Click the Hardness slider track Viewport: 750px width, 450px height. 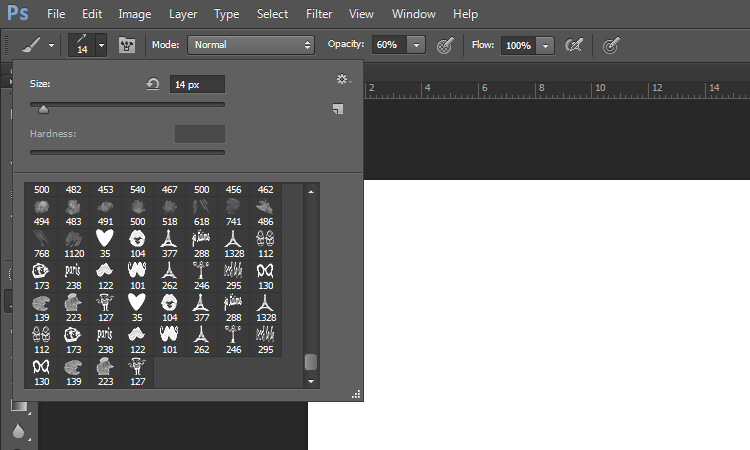127,153
